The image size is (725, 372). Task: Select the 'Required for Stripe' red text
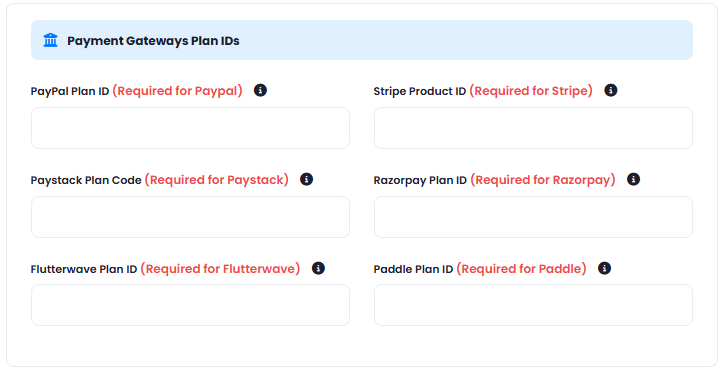click(531, 91)
